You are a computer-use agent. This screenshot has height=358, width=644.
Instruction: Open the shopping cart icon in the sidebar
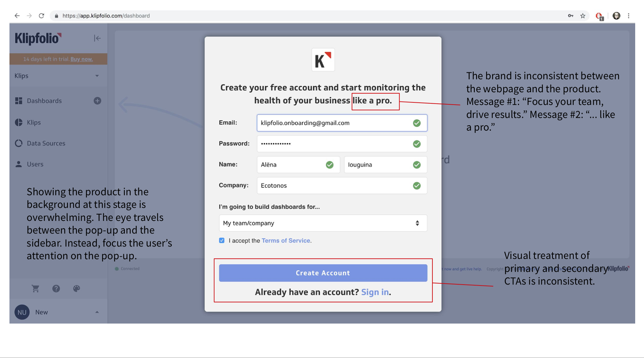[35, 288]
